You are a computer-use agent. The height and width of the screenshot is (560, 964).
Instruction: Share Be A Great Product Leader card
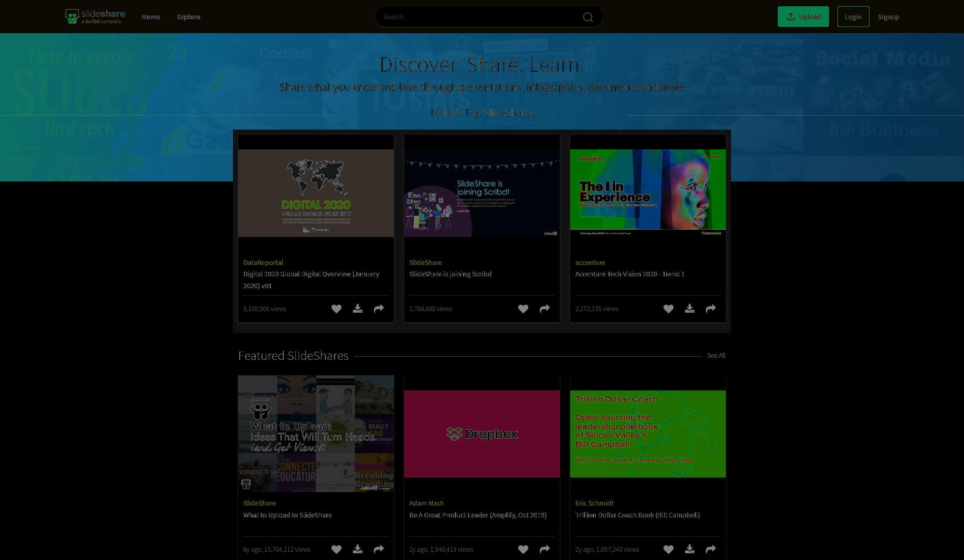coord(545,550)
